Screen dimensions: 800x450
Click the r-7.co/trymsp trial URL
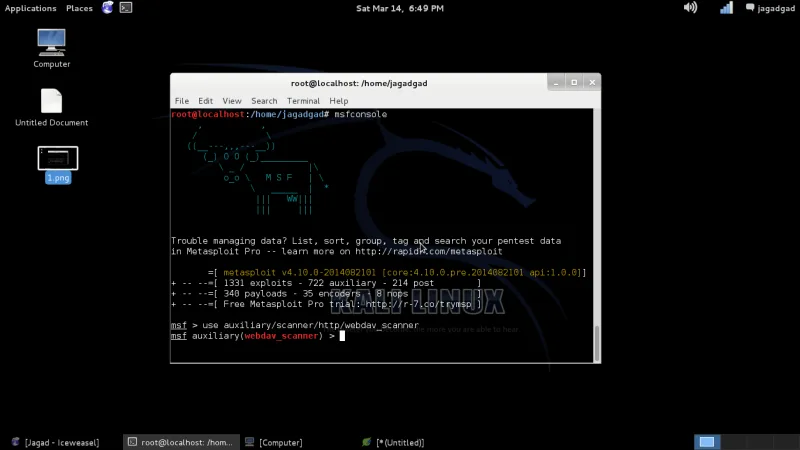(x=418, y=304)
